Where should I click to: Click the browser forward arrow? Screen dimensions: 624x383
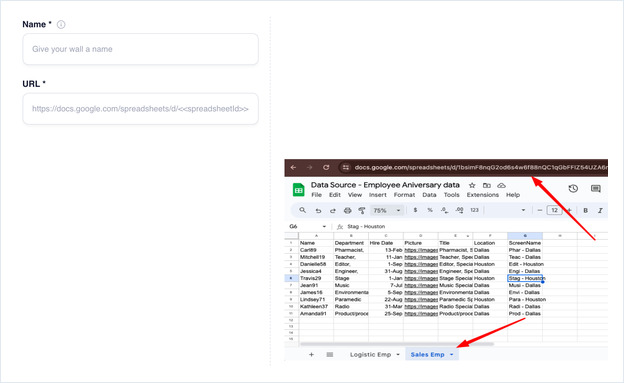click(310, 168)
